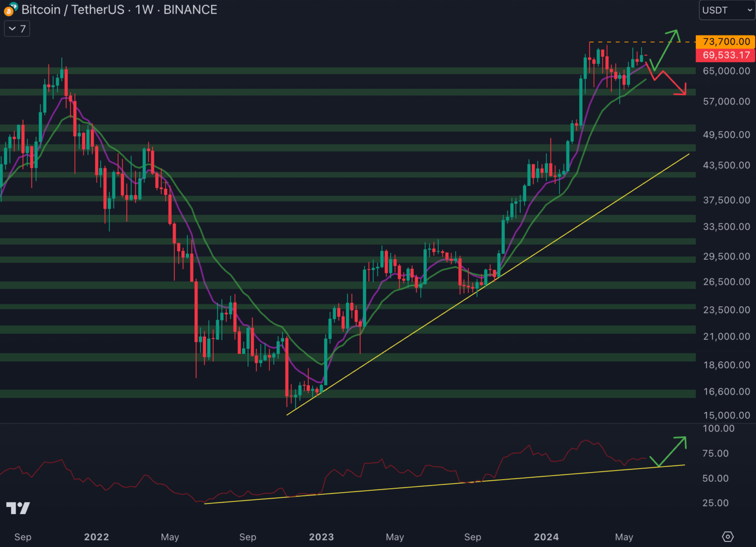The width and height of the screenshot is (756, 547).
Task: Open the USDT currency dropdown
Action: [x=727, y=10]
